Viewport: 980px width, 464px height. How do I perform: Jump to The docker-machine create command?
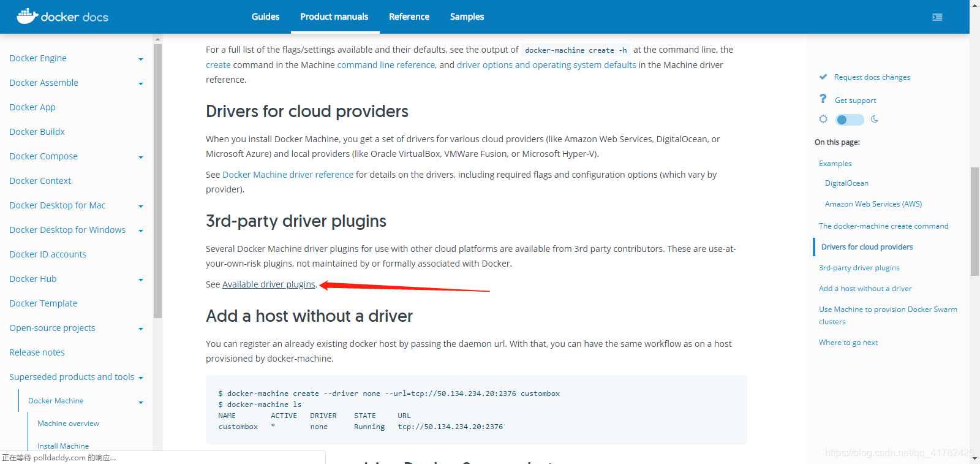click(x=883, y=226)
